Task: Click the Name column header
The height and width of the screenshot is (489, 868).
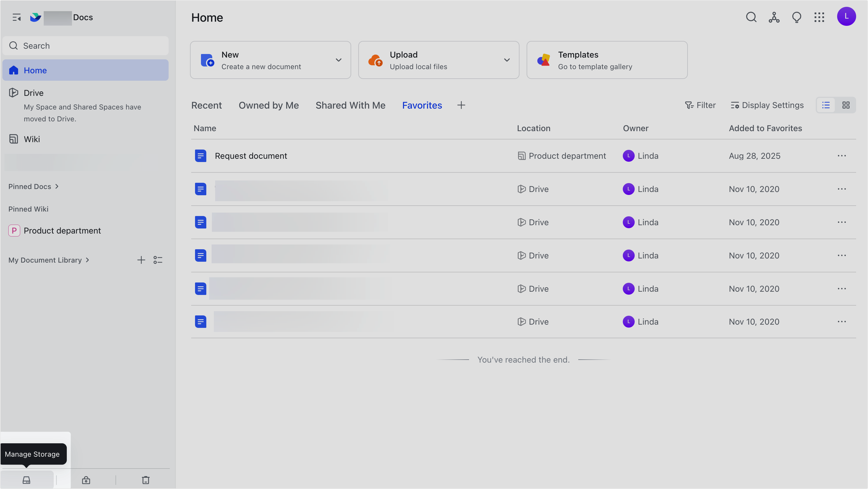Action: tap(205, 128)
